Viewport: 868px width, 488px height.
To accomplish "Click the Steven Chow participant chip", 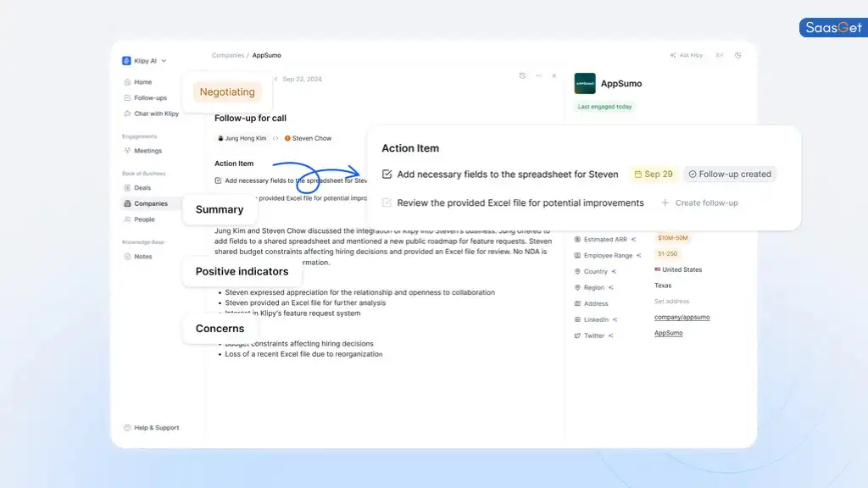I will (x=308, y=138).
